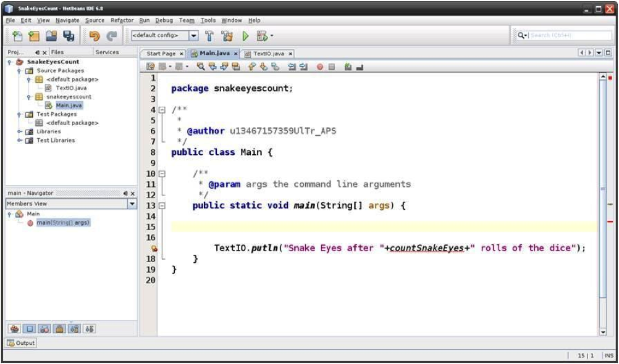Toggle Show Fields navigator filter

click(29, 328)
